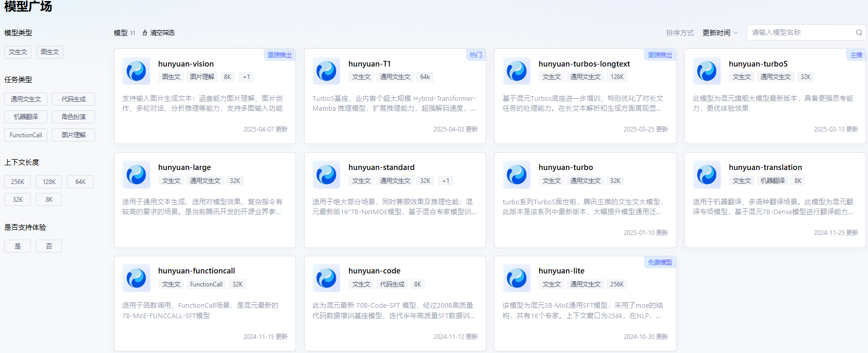
Task: Toggle the FunctionCall task filter
Action: [26, 135]
